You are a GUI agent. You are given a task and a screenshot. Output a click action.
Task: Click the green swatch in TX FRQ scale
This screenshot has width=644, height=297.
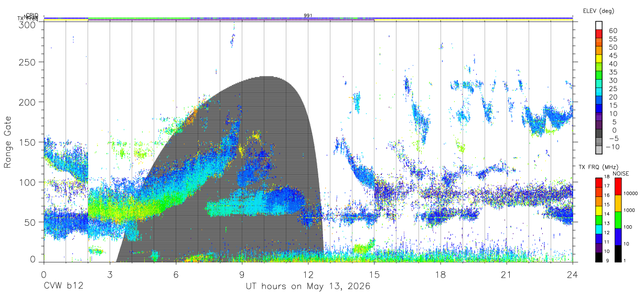[598, 219]
